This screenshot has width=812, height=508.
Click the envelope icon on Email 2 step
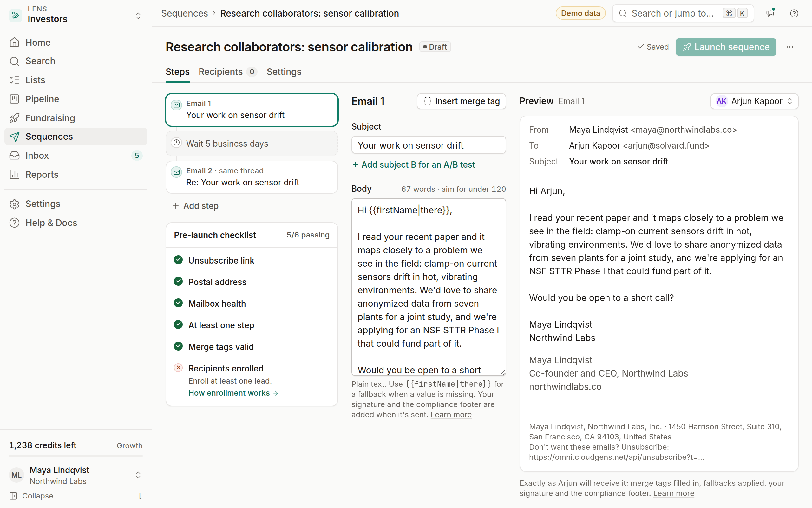176,172
